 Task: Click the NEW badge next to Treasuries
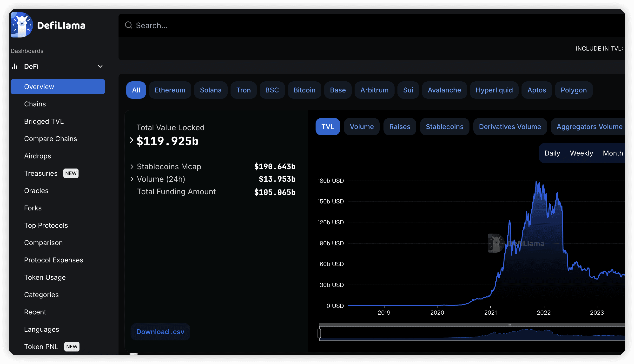[x=71, y=173]
